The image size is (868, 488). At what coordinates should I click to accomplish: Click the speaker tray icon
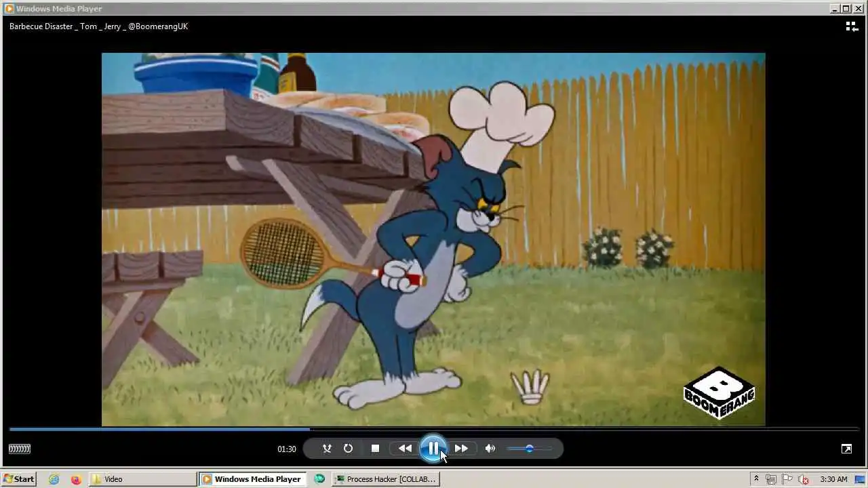(x=804, y=479)
